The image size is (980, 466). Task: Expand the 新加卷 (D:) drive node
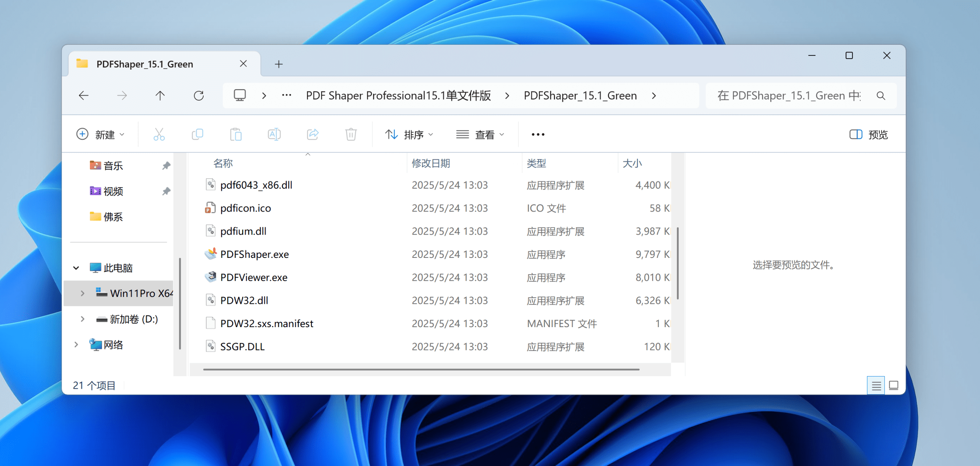pyautogui.click(x=82, y=319)
